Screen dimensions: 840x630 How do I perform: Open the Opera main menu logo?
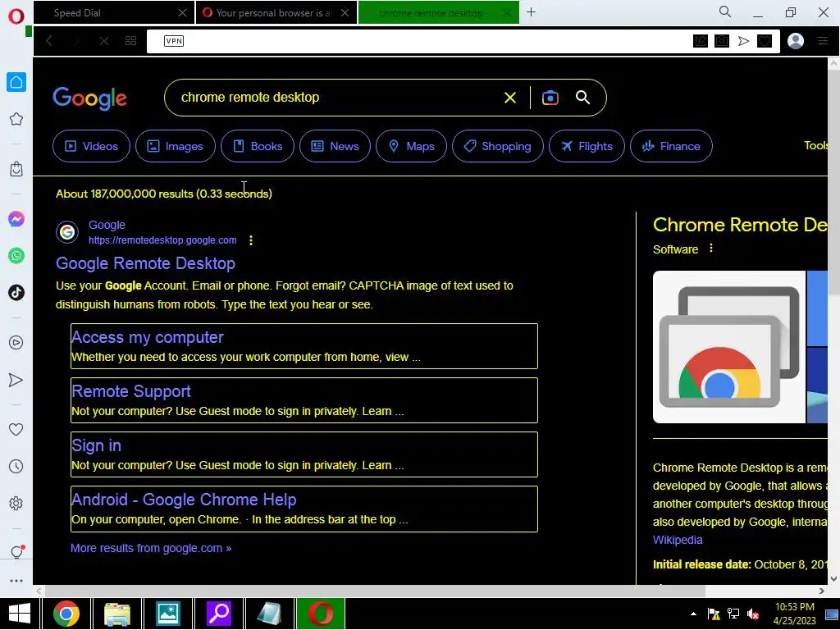16,16
